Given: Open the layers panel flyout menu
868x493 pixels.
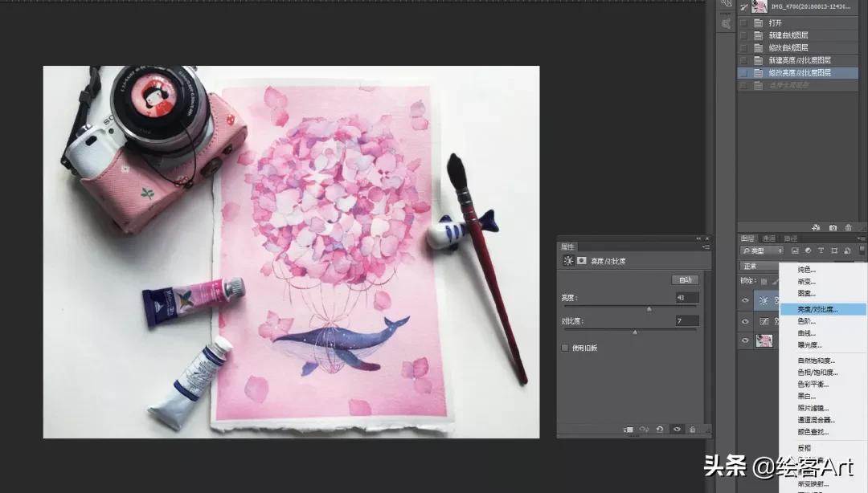Looking at the screenshot, I should point(862,238).
